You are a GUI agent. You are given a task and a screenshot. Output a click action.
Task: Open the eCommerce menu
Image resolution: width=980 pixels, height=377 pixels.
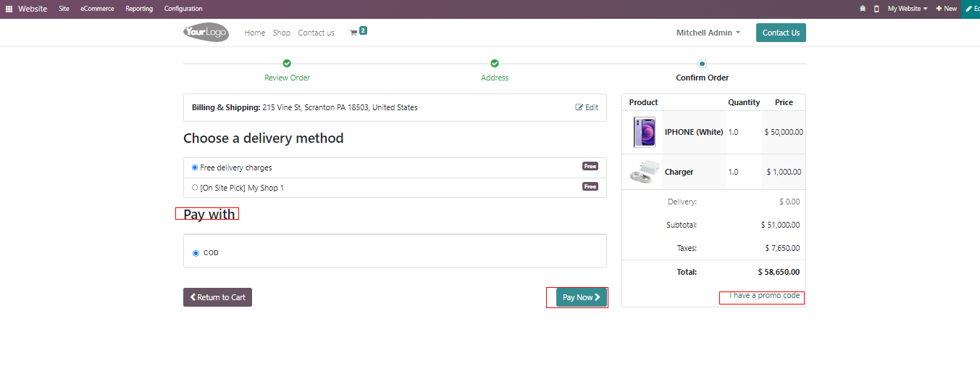(97, 9)
